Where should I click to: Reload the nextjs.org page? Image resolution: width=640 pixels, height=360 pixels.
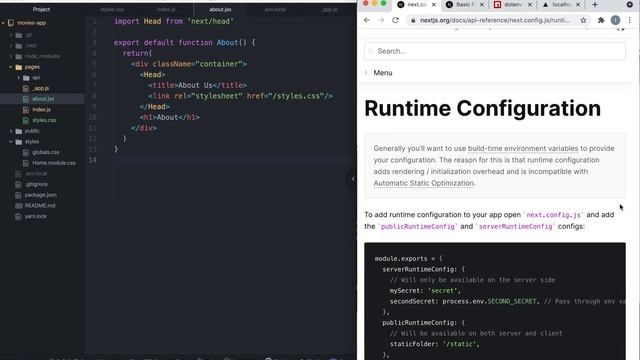[395, 20]
